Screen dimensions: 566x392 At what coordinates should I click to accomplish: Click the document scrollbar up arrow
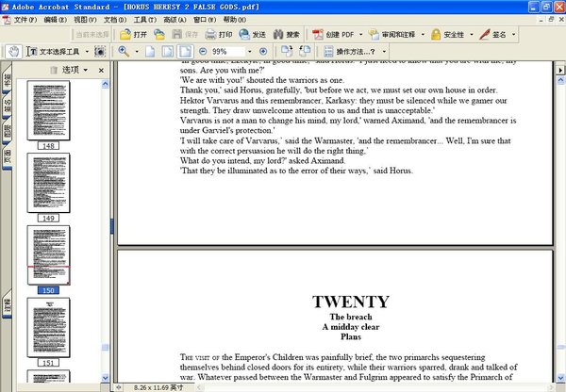(x=560, y=80)
